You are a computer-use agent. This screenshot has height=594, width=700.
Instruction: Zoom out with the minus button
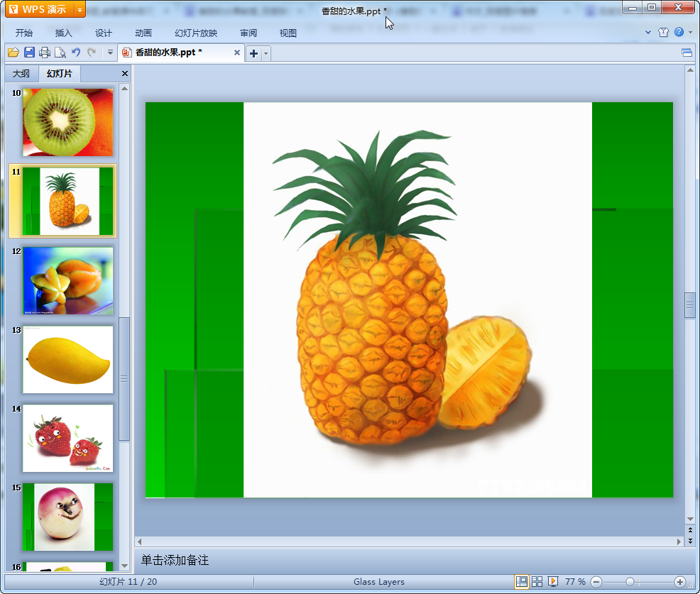596,581
